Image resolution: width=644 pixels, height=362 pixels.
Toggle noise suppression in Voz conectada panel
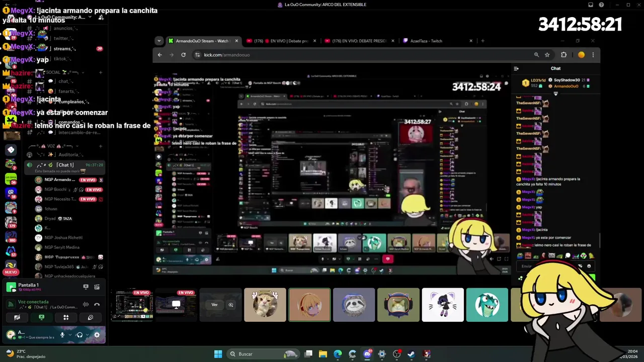coord(86,304)
